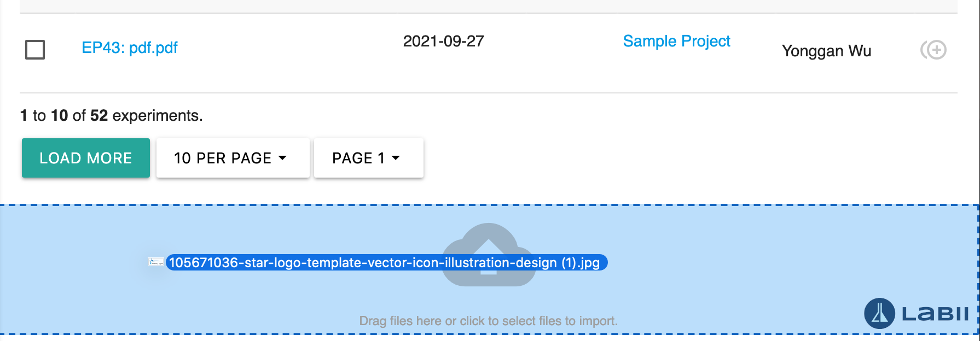Tick the checkbox for EP43: pdf.pdf
This screenshot has width=980, height=341.
[35, 50]
